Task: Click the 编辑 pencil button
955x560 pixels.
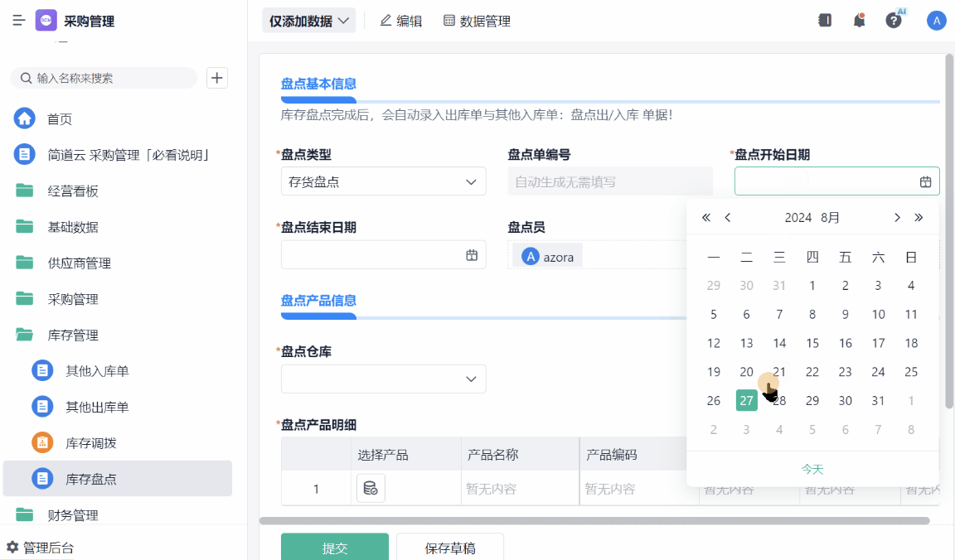Action: [400, 21]
